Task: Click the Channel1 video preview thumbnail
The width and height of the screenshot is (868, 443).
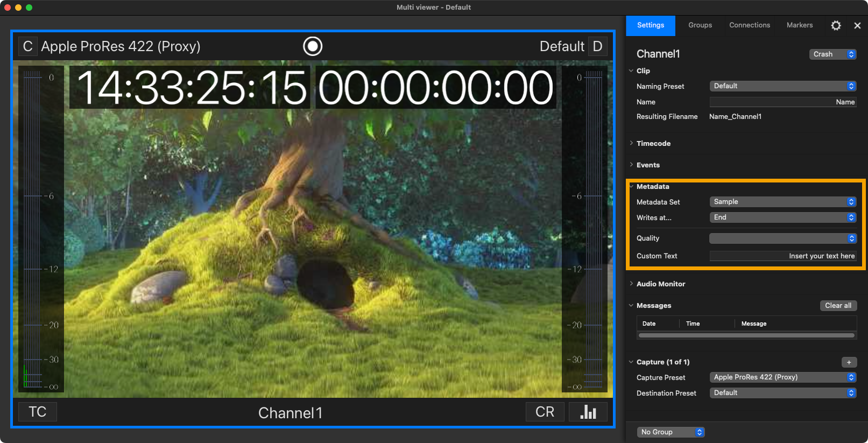Action: (x=313, y=229)
